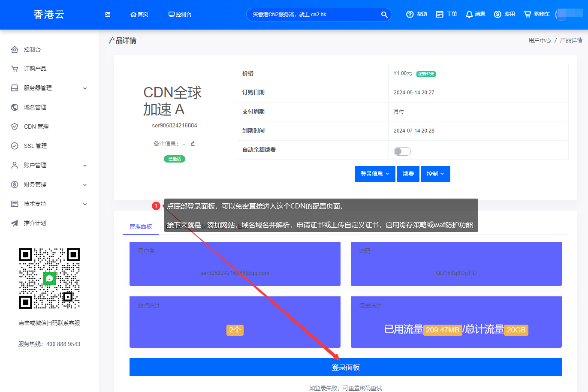588x392 pixels.
Task: Click 产品详情 breadcrumb item
Action: pyautogui.click(x=571, y=40)
